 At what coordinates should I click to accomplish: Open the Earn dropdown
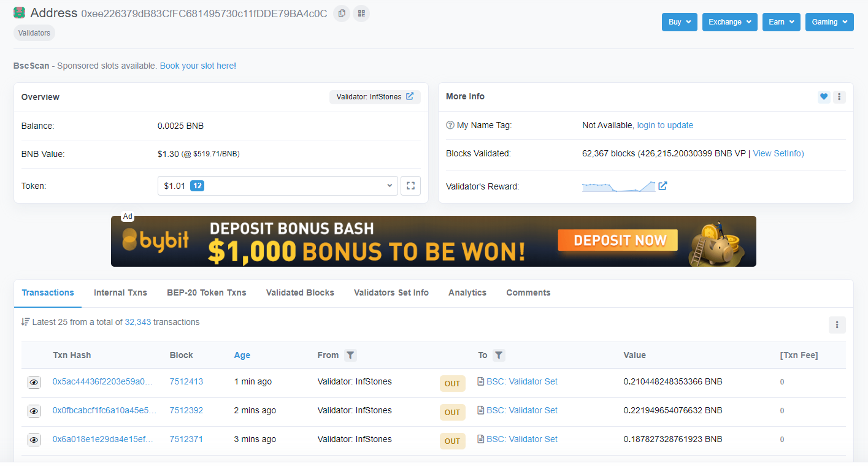(x=782, y=22)
